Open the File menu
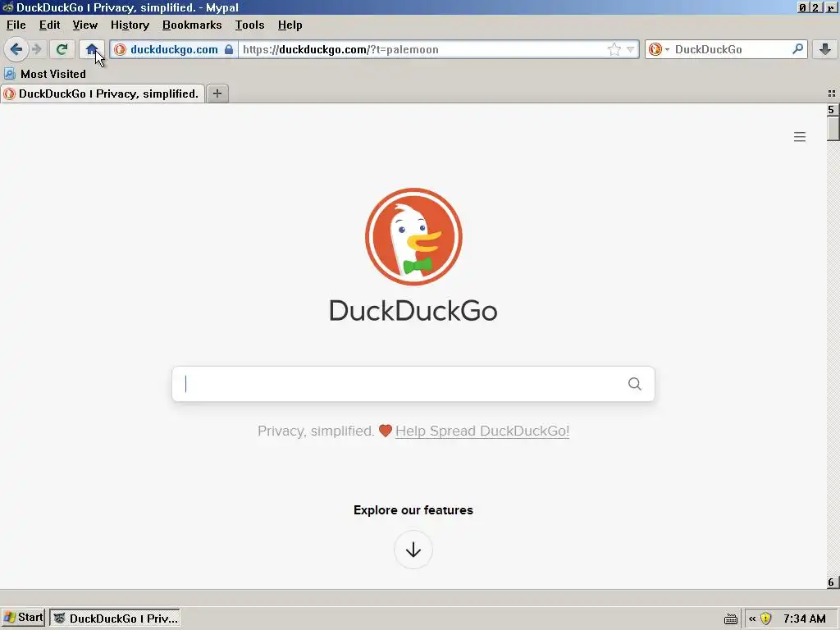840x630 pixels. click(16, 25)
